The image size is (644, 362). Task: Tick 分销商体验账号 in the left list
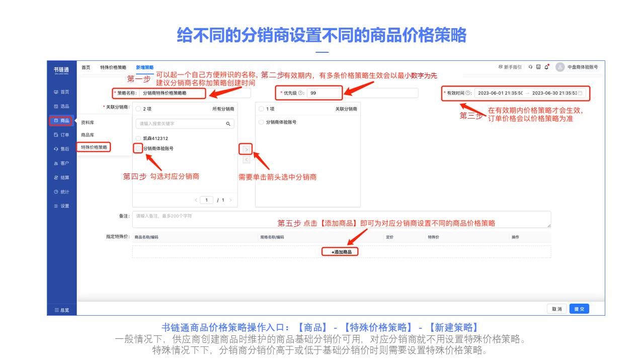pyautogui.click(x=138, y=148)
